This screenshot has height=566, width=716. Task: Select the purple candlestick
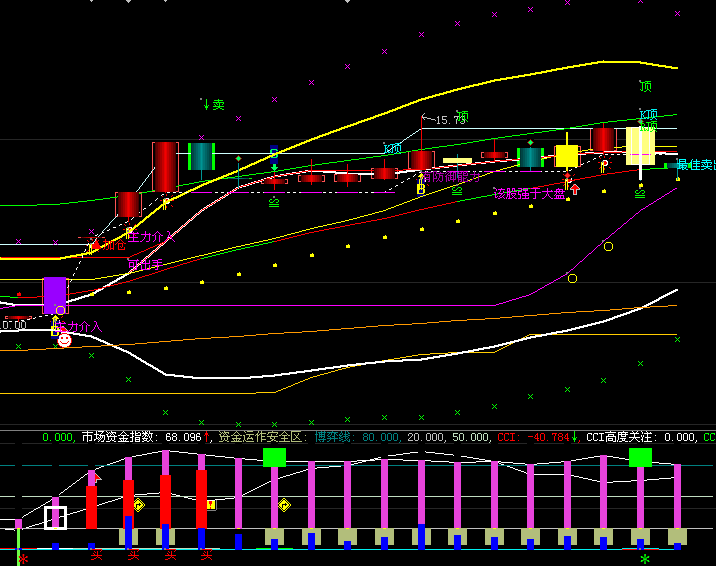[55, 295]
